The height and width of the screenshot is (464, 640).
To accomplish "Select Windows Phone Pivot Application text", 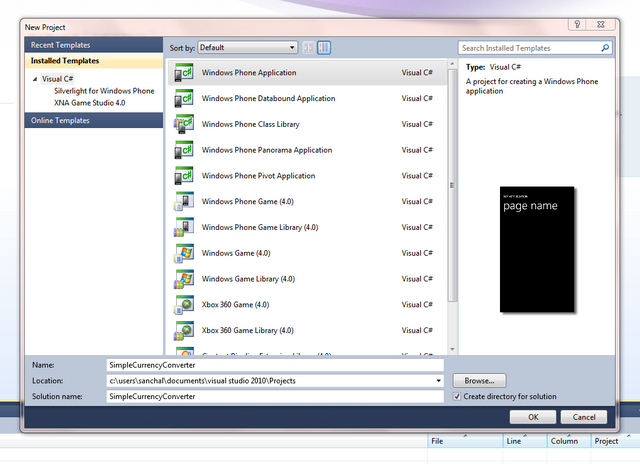I will 258,176.
